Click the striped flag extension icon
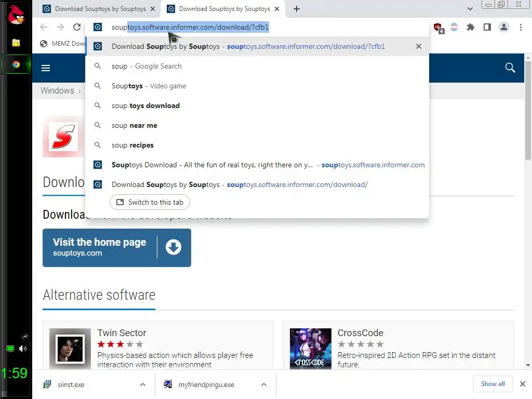Screen dimensions: 532x399 click(x=454, y=27)
